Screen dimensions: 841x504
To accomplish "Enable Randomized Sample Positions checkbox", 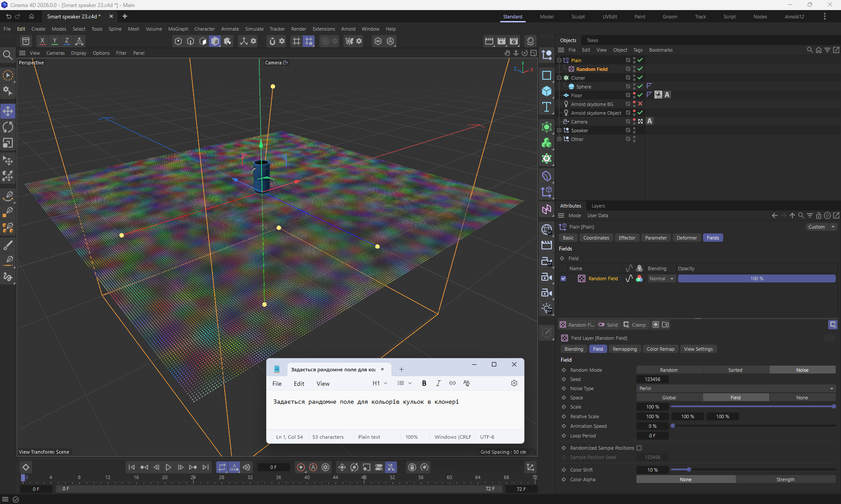I will pos(639,448).
